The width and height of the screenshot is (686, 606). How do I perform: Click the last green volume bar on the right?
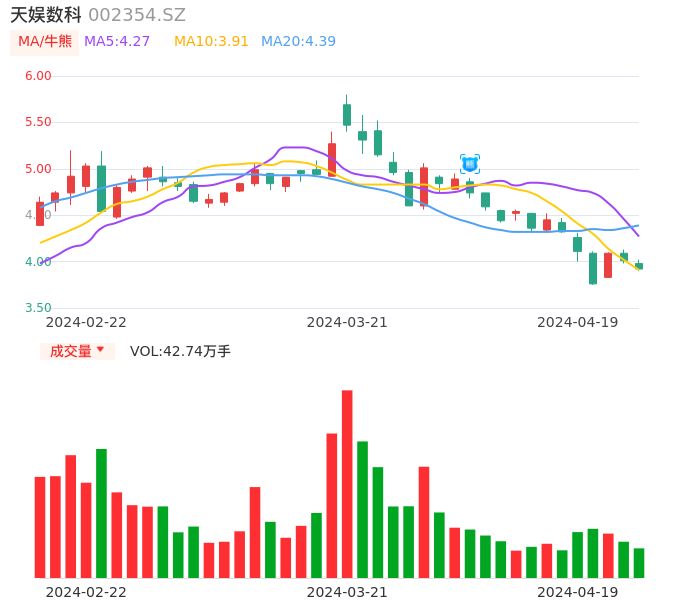[x=639, y=563]
